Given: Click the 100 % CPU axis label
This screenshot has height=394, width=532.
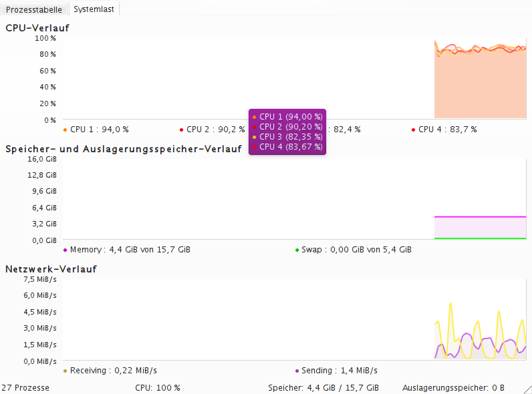Looking at the screenshot, I should click(x=45, y=38).
